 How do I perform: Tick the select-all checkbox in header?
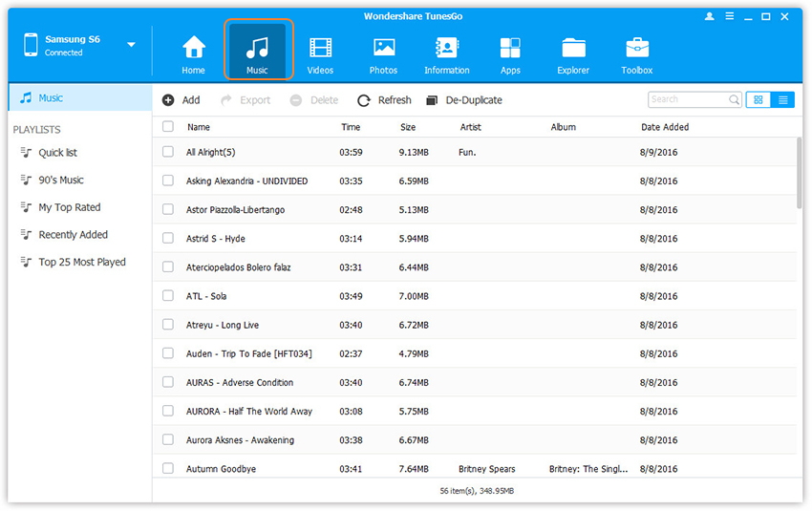tap(168, 126)
